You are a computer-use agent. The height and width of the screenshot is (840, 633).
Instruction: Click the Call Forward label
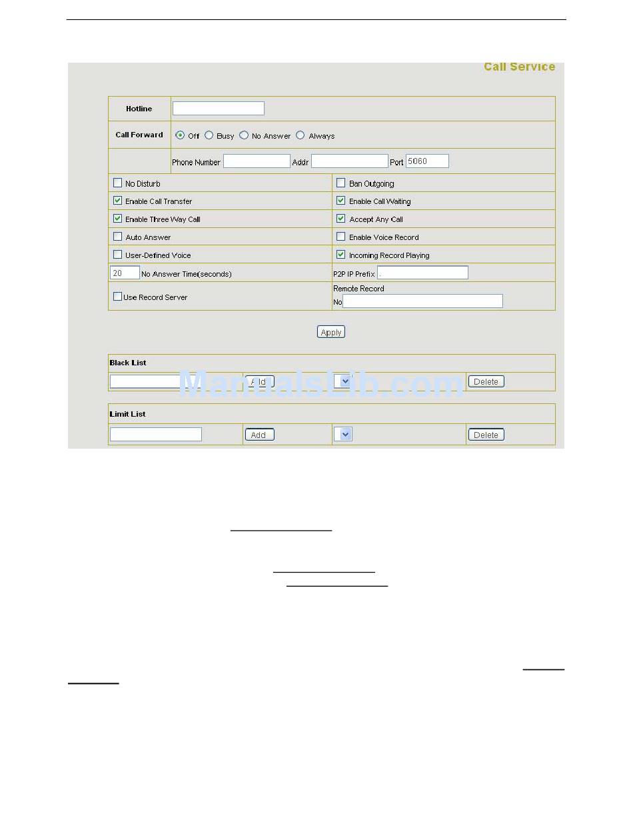point(139,135)
